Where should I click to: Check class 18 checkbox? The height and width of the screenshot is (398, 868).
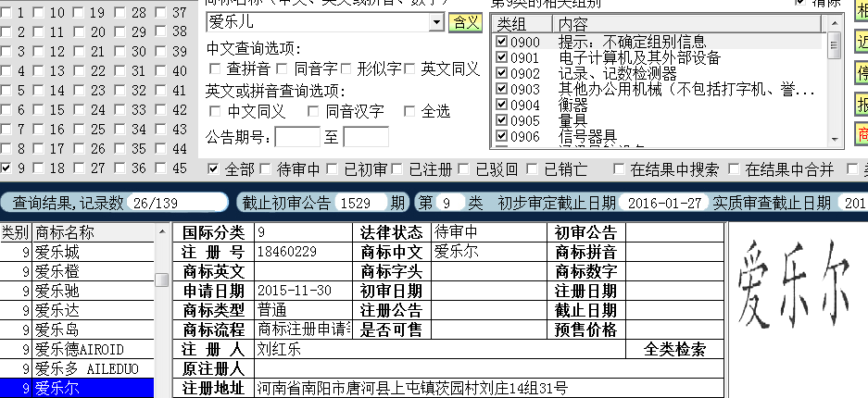(39, 168)
